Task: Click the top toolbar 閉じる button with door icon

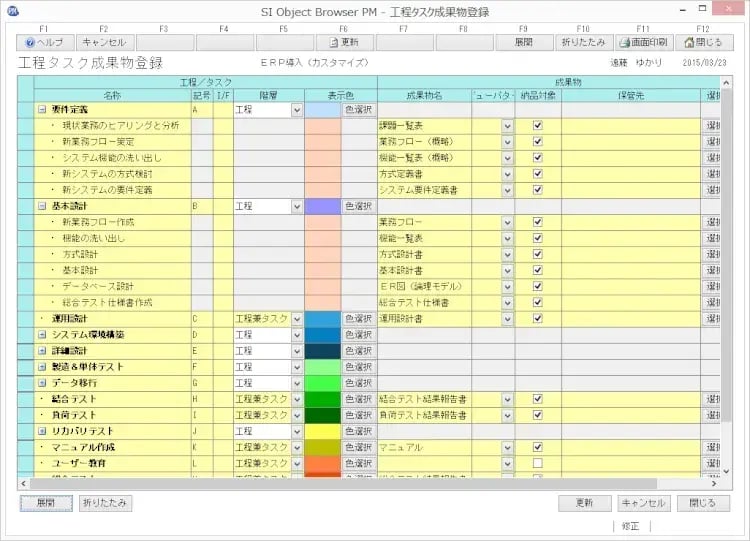Action: 701,43
